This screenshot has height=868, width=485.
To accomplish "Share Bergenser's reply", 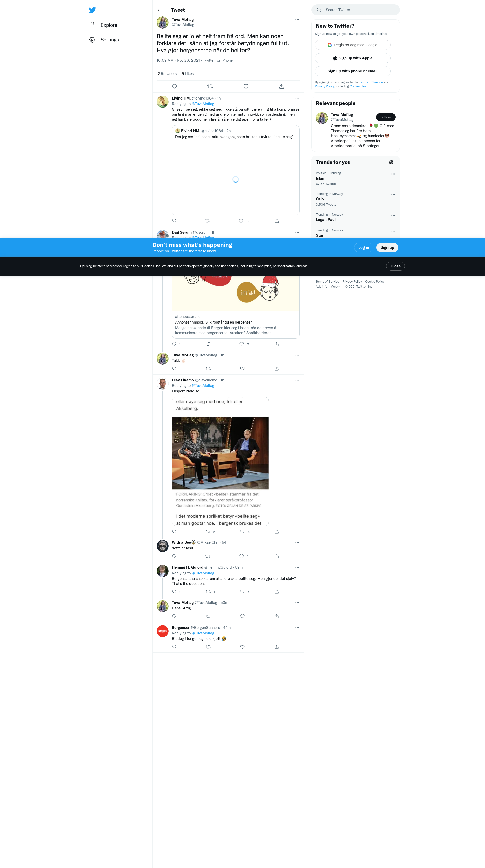I will pos(276,647).
